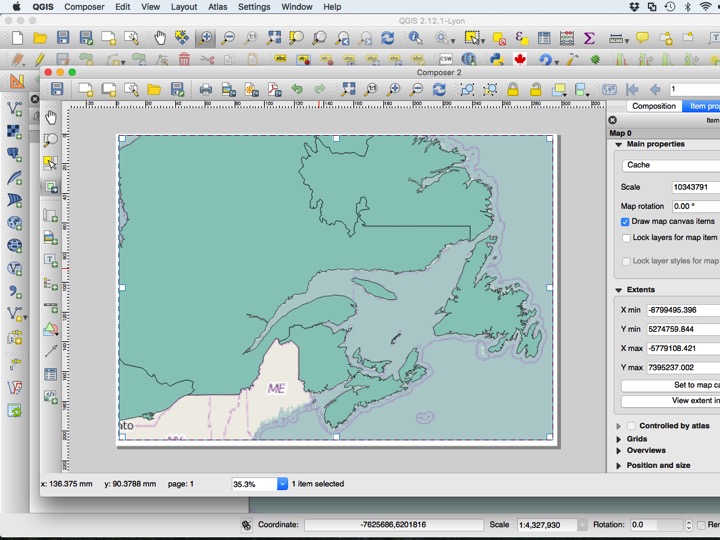
Task: Click the Identify Features icon in QGIS toolbar
Action: 415,38
